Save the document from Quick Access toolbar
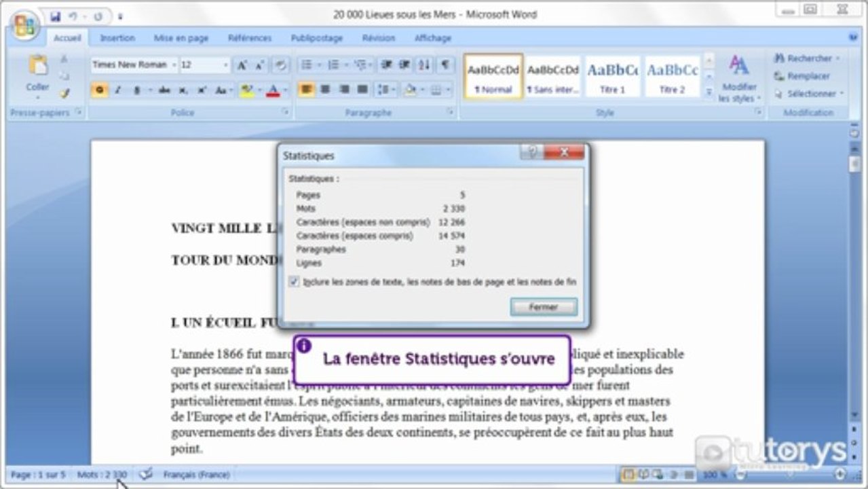The width and height of the screenshot is (868, 489). click(x=56, y=16)
